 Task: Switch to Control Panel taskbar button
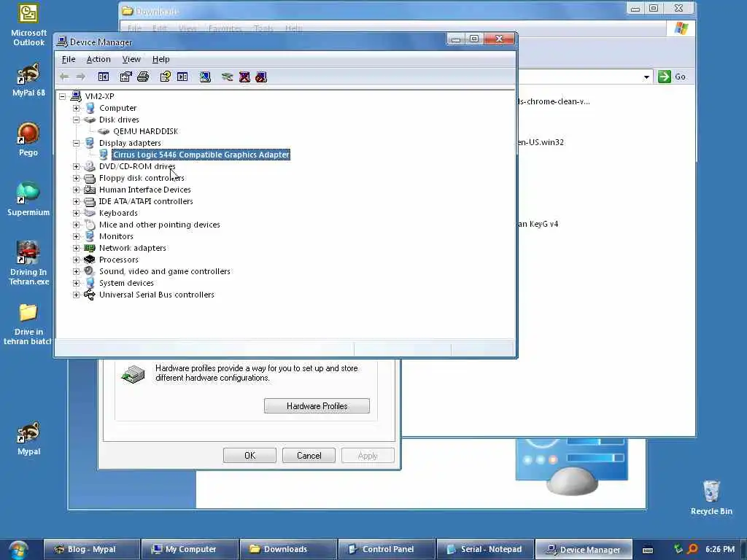coord(387,549)
